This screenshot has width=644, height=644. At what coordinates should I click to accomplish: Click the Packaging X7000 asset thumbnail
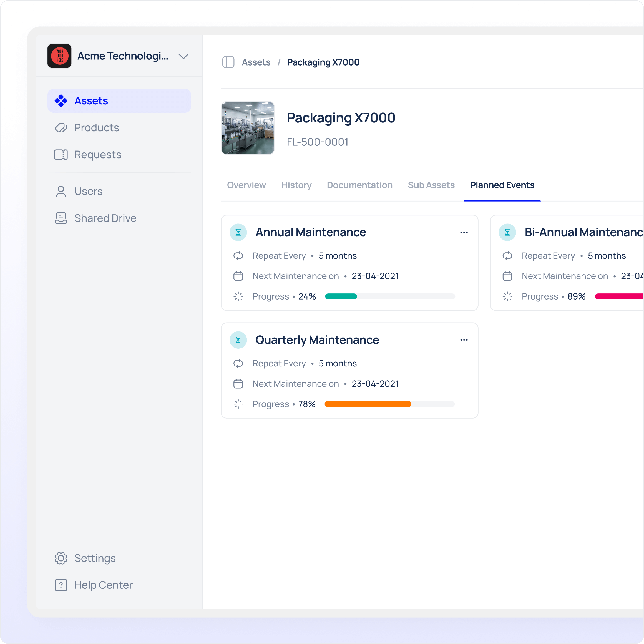(248, 128)
